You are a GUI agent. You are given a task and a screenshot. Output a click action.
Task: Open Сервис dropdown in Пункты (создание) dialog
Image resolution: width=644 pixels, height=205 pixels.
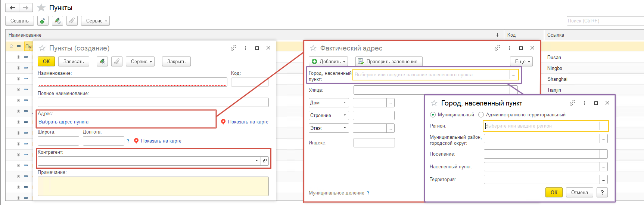pyautogui.click(x=140, y=61)
